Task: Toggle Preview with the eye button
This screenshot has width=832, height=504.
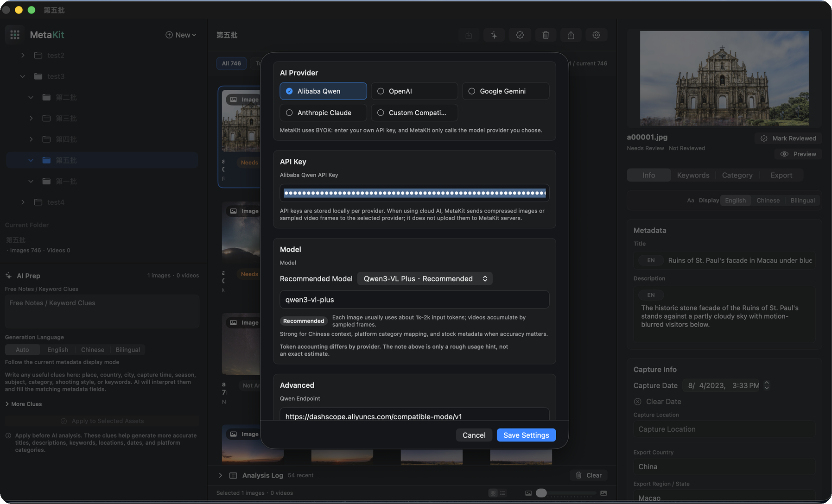Action: tap(798, 154)
